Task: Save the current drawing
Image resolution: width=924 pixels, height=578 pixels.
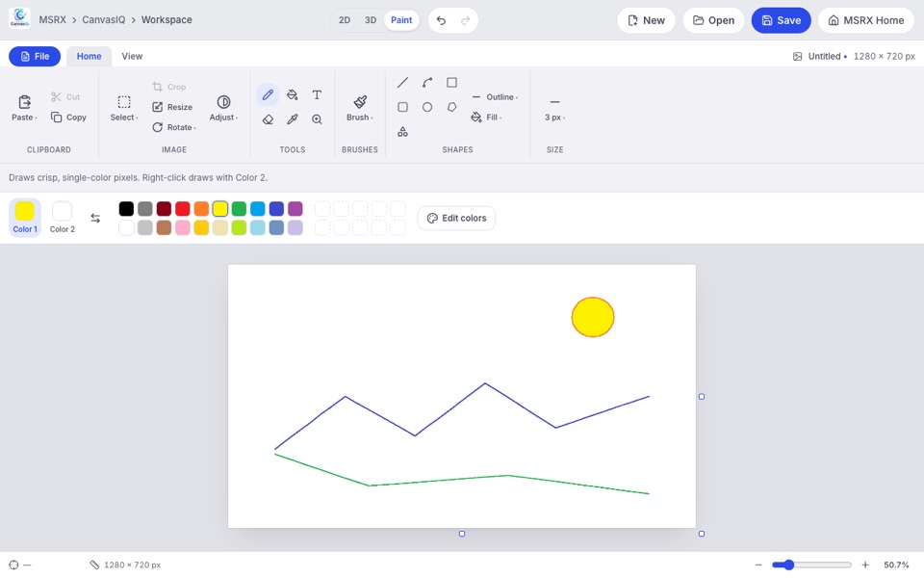Action: coord(781,20)
